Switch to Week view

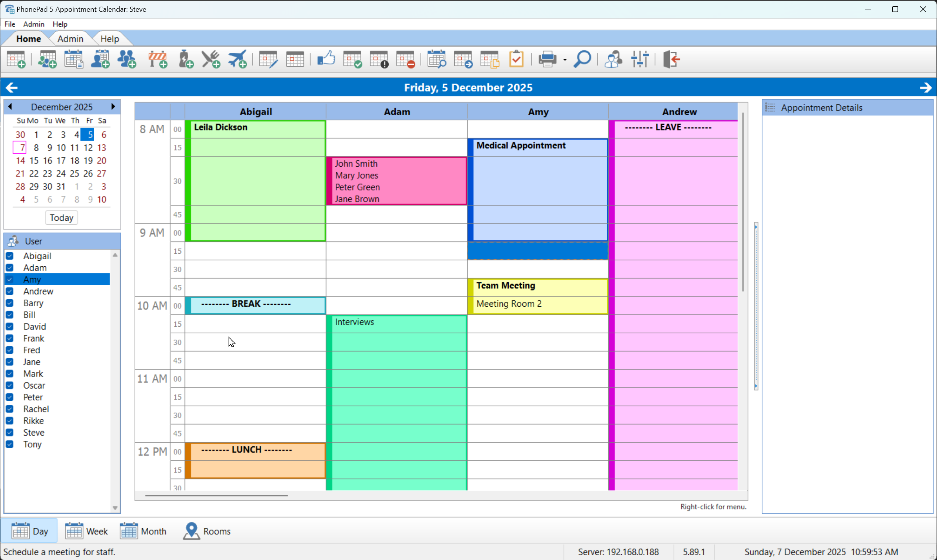click(x=86, y=531)
